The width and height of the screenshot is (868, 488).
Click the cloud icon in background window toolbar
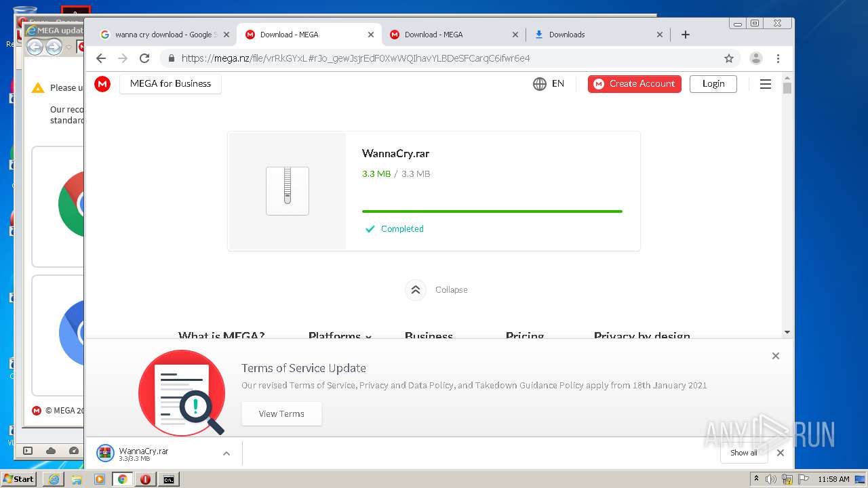[51, 451]
